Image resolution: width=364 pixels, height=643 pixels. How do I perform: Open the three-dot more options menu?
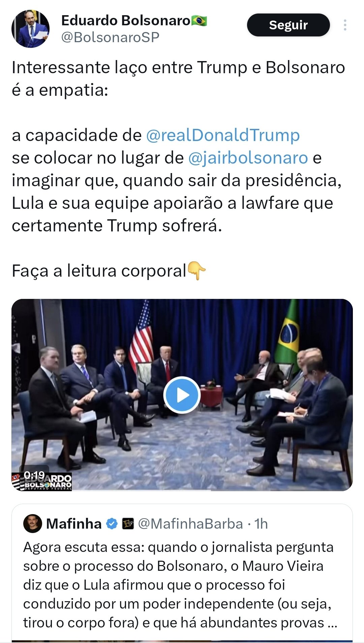[x=345, y=25]
